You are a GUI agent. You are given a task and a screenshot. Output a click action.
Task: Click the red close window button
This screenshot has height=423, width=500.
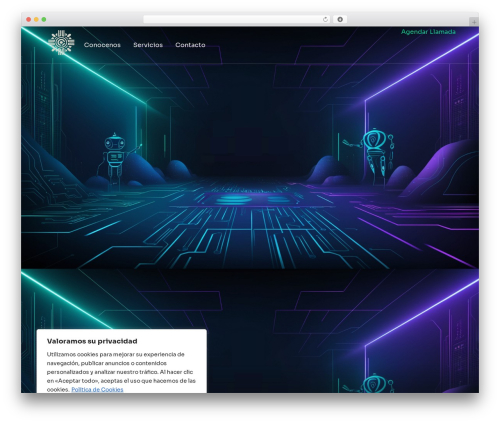(x=29, y=19)
